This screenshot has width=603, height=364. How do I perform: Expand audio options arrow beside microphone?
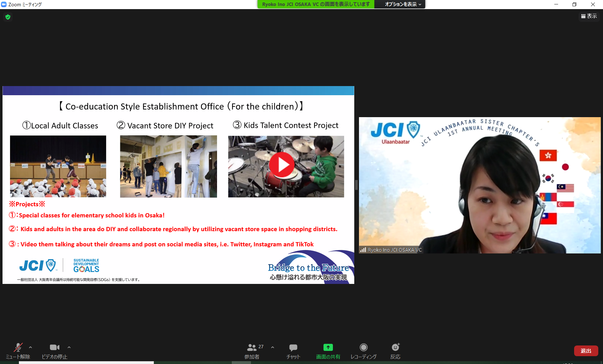pyautogui.click(x=30, y=347)
